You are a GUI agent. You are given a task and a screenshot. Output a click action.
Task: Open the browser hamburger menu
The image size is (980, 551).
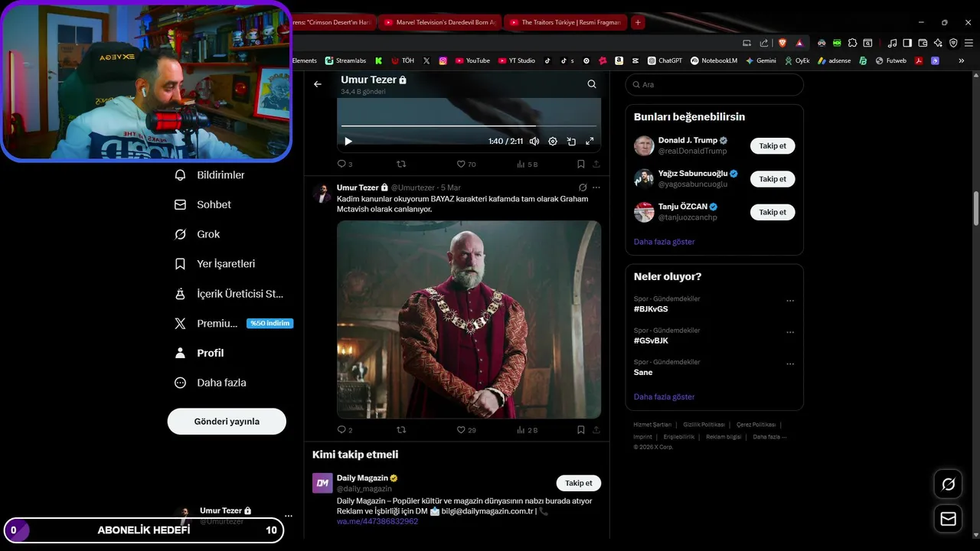[x=968, y=43]
